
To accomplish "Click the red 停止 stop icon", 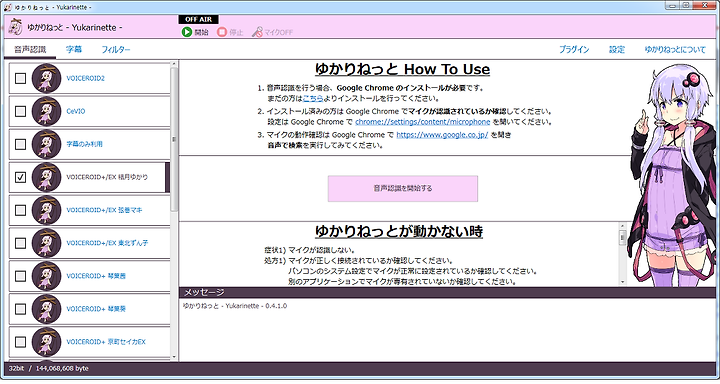I will [222, 32].
